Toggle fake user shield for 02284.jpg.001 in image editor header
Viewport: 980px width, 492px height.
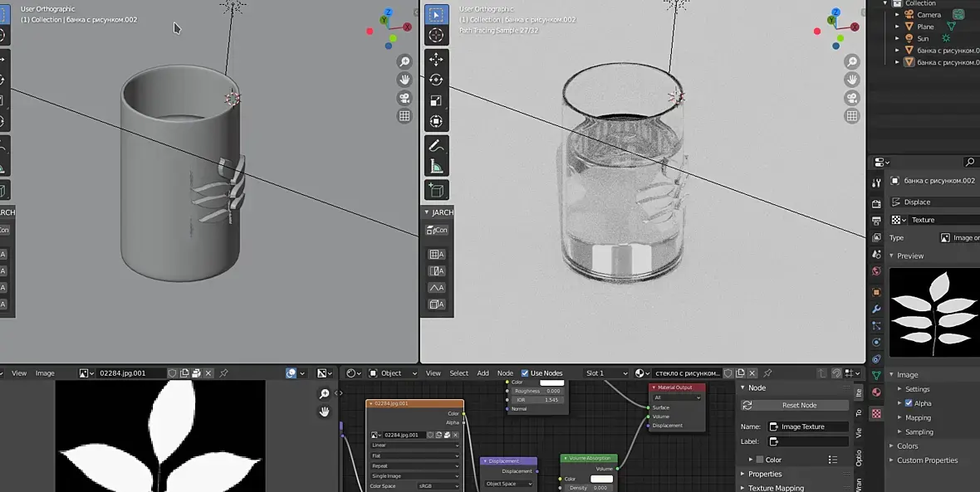coord(173,373)
